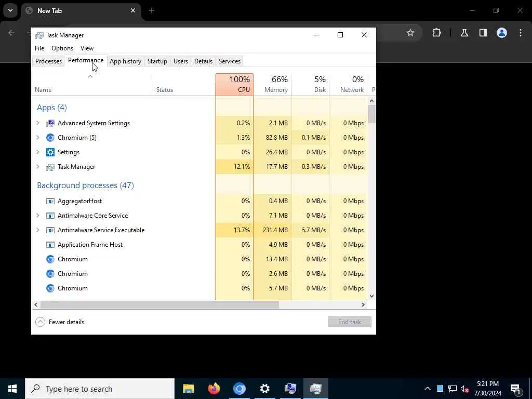Screen dimensions: 532x399
Task: Sort by the Name column header
Action: pos(92,85)
